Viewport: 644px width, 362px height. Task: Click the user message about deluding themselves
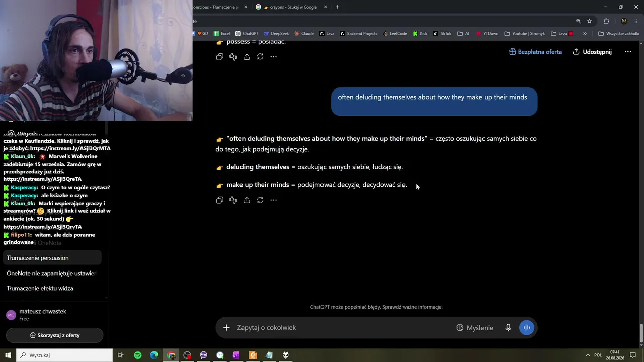click(434, 102)
